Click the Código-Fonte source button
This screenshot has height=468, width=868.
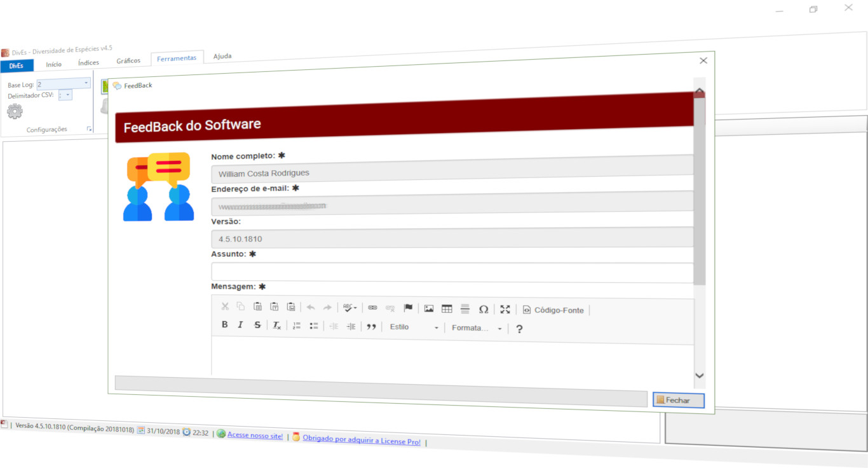tap(553, 310)
